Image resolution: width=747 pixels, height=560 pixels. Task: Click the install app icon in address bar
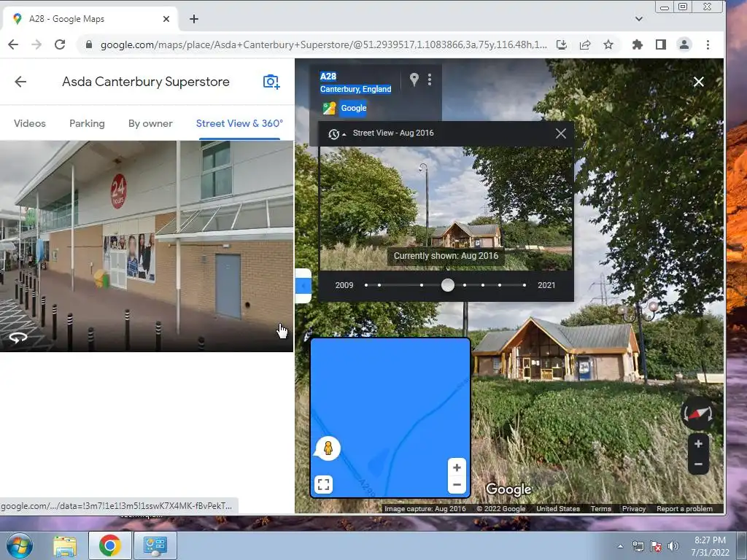(562, 44)
